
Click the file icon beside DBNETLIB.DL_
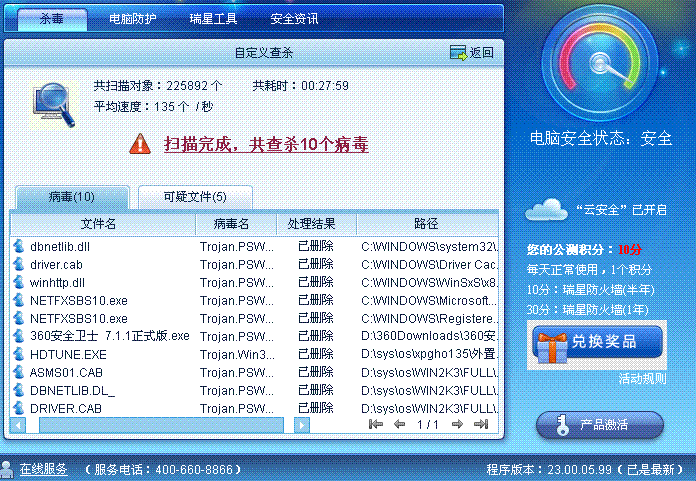point(19,390)
